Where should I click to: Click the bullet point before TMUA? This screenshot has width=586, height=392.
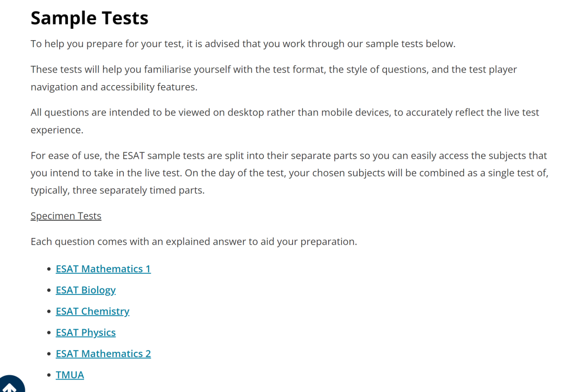[49, 375]
